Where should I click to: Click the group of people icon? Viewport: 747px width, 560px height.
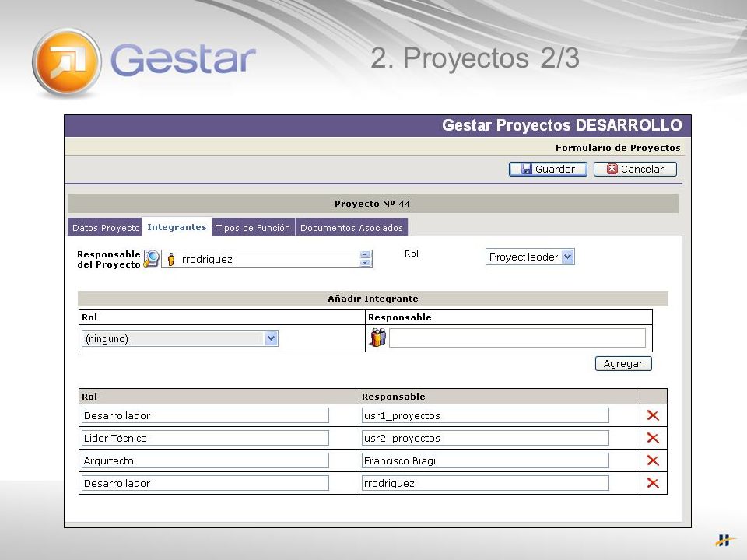[378, 338]
